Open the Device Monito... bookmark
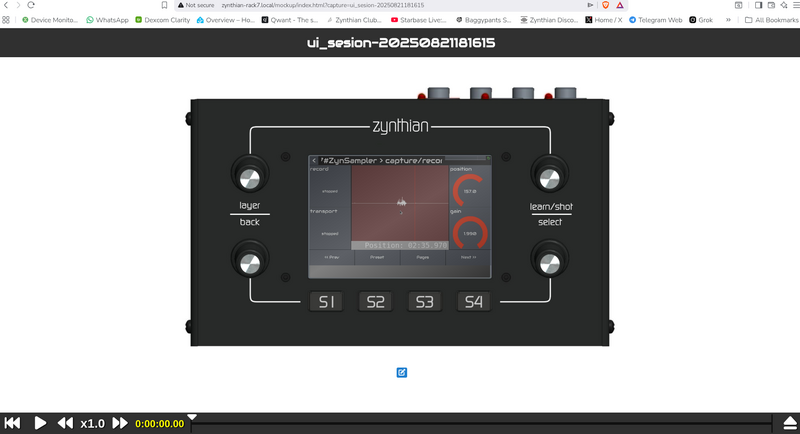800x434 pixels. [49, 20]
